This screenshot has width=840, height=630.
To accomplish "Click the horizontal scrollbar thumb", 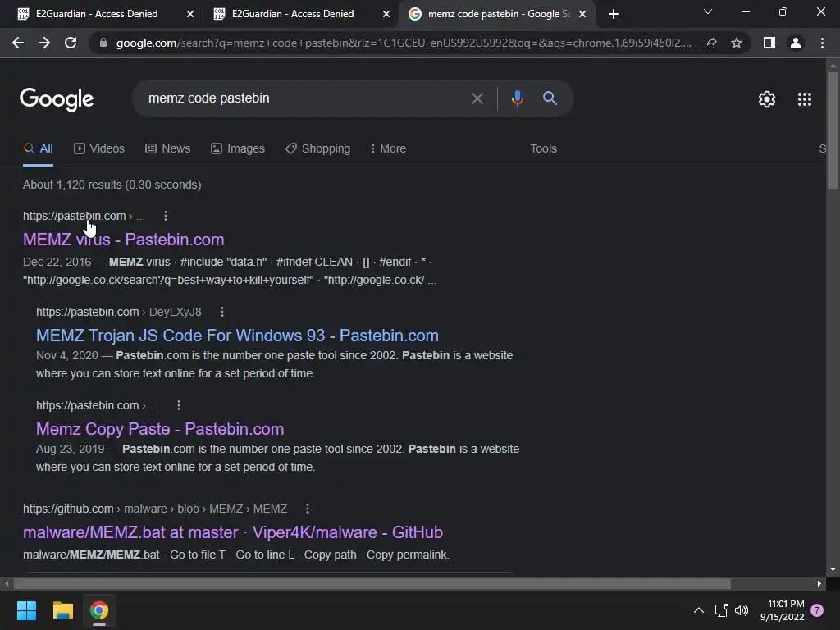I will tap(372, 583).
